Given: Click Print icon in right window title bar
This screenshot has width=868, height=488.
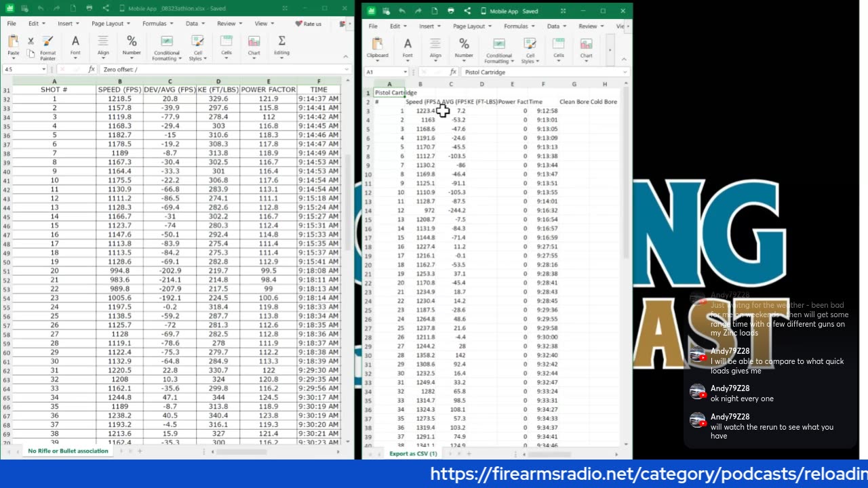Looking at the screenshot, I should 451,11.
